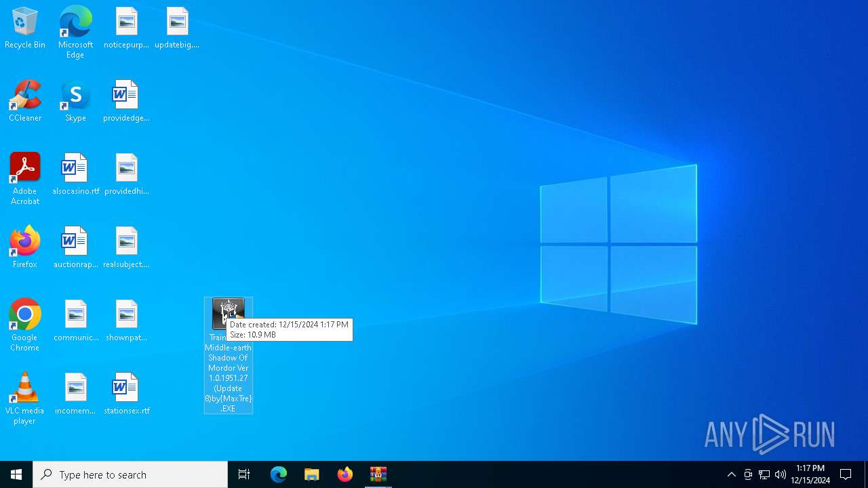Image resolution: width=868 pixels, height=488 pixels.
Task: Switch to the WinRAR taskbar app
Action: (x=378, y=474)
